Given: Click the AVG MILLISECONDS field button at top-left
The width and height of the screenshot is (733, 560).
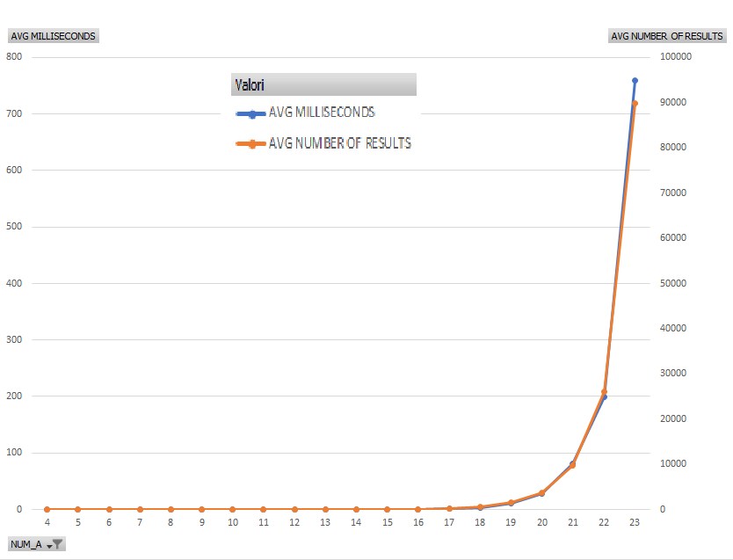Looking at the screenshot, I should [x=53, y=36].
